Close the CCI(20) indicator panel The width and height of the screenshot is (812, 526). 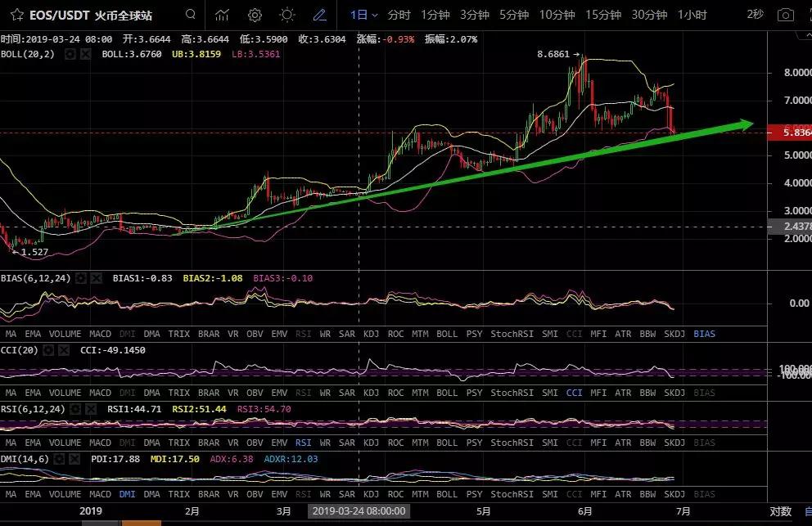(x=65, y=350)
